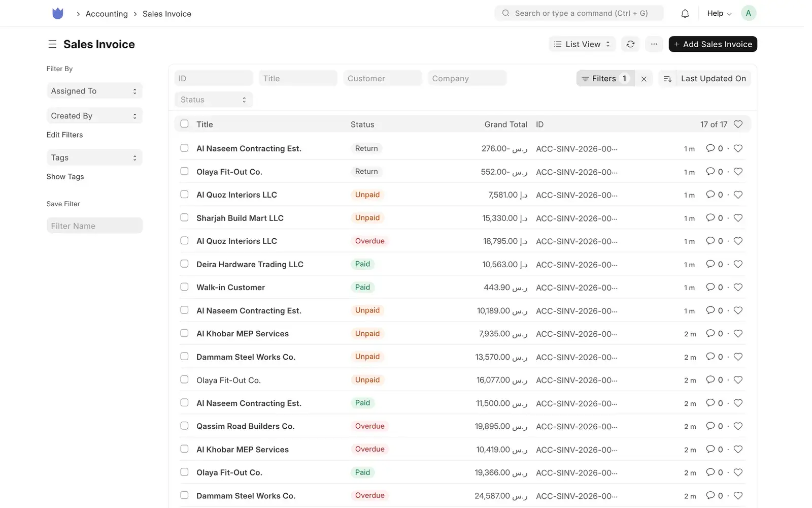The width and height of the screenshot is (812, 508).
Task: Select all invoices with header checkbox
Action: [184, 124]
